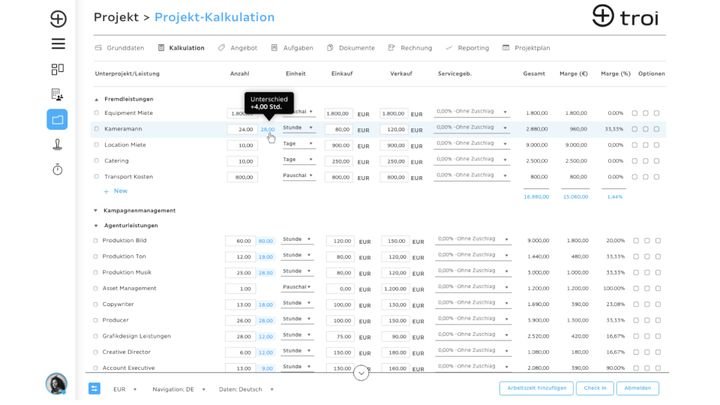The height and width of the screenshot is (405, 720).
Task: Select the highlighted projects folder icon
Action: (57, 119)
